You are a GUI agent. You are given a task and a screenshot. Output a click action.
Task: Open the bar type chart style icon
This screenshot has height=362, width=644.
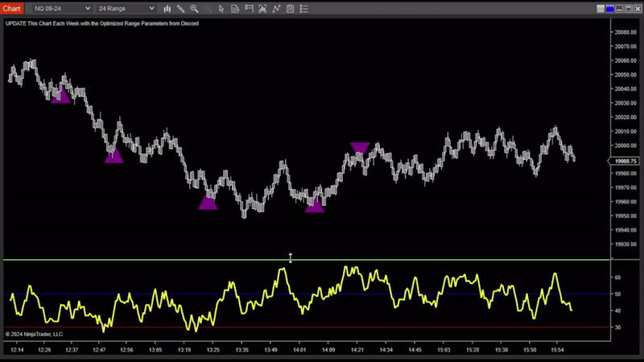pyautogui.click(x=166, y=8)
